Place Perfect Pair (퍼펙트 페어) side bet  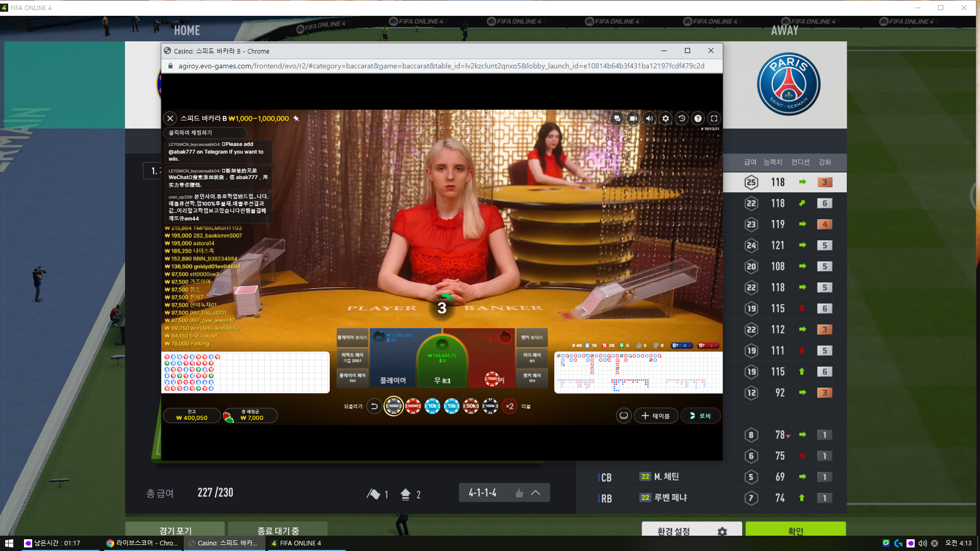352,358
